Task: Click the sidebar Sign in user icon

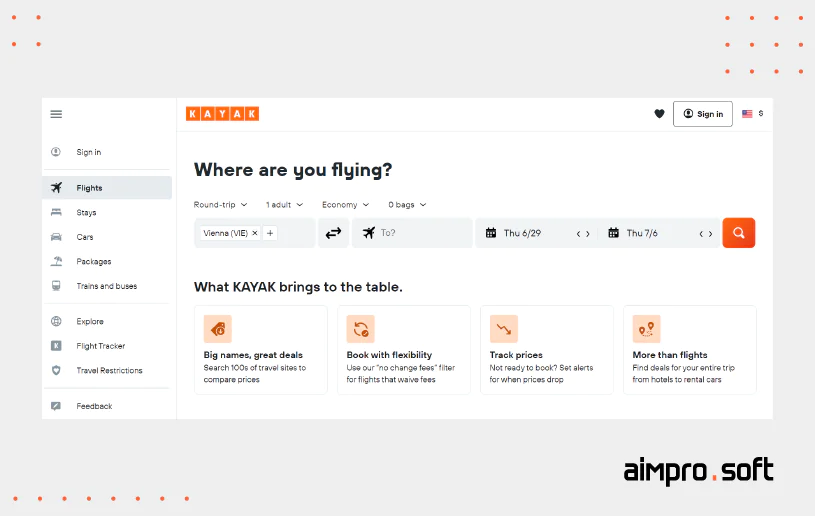Action: [56, 152]
